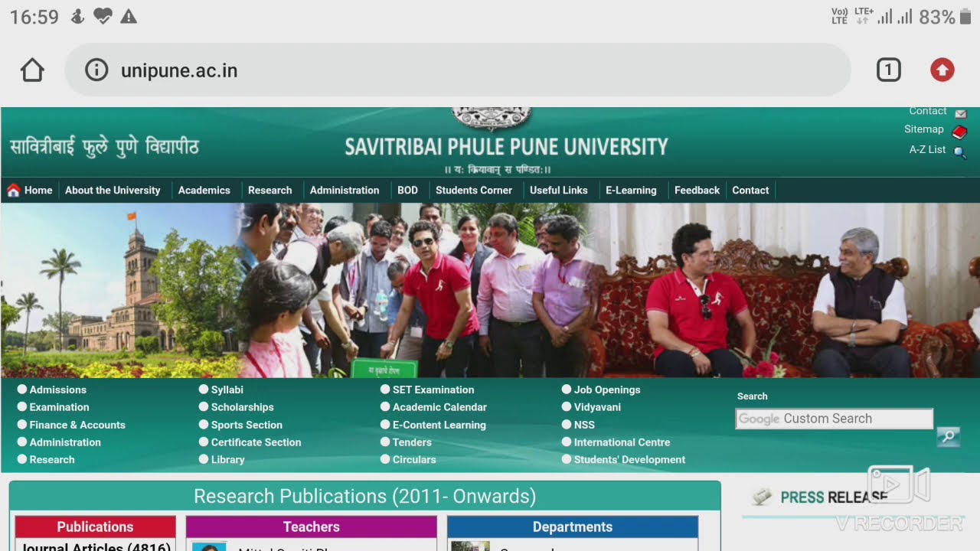Tap the browser home icon
The height and width of the screenshot is (551, 980).
pos(32,70)
